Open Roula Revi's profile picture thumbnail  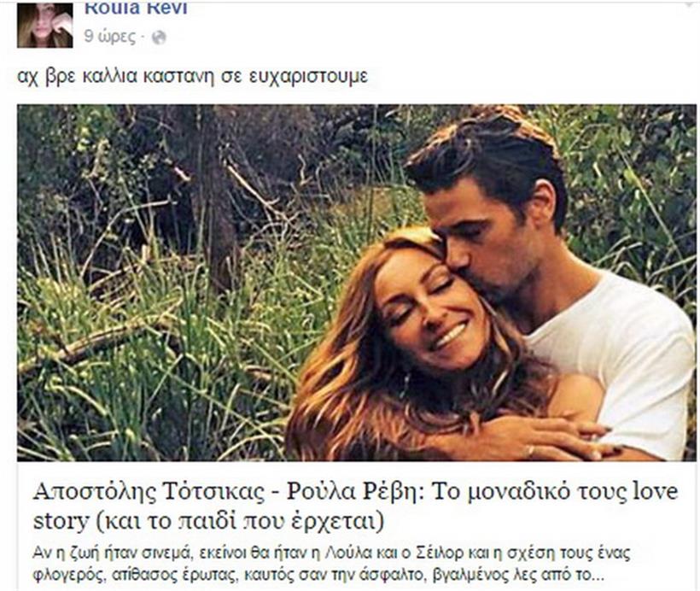[45, 26]
